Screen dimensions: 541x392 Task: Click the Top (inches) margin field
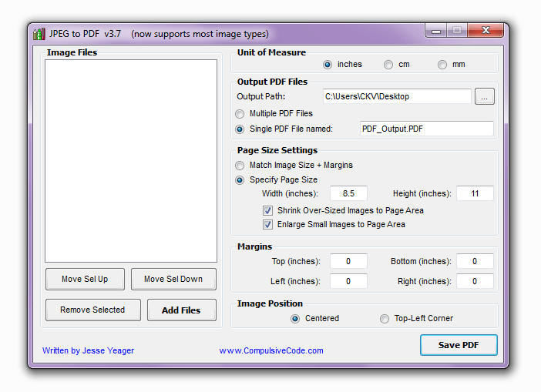348,261
